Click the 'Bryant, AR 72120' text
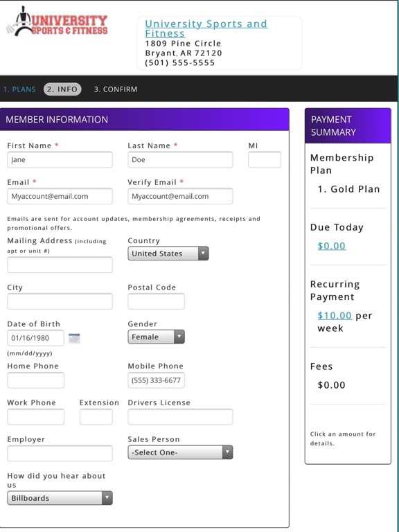 (183, 53)
